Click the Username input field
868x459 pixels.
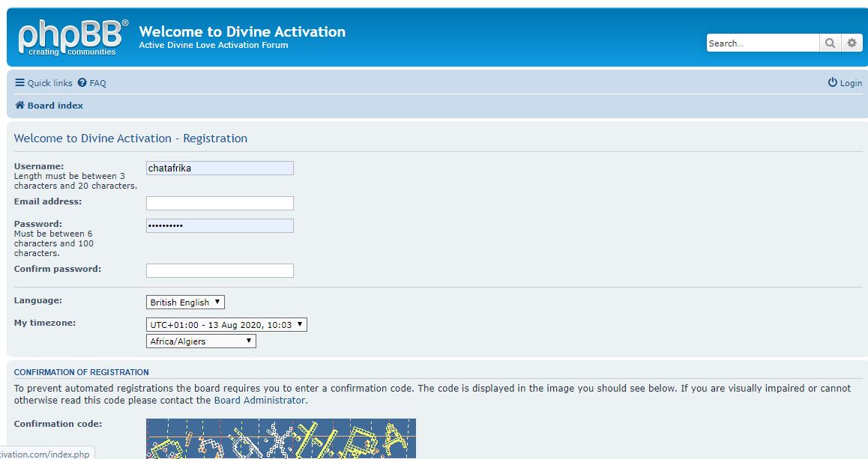pos(220,168)
